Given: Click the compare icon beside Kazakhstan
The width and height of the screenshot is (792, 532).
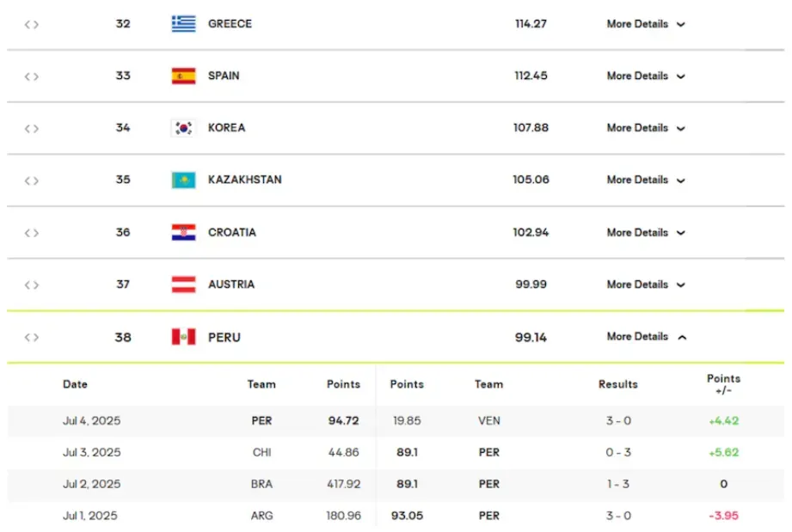Looking at the screenshot, I should coord(31,180).
